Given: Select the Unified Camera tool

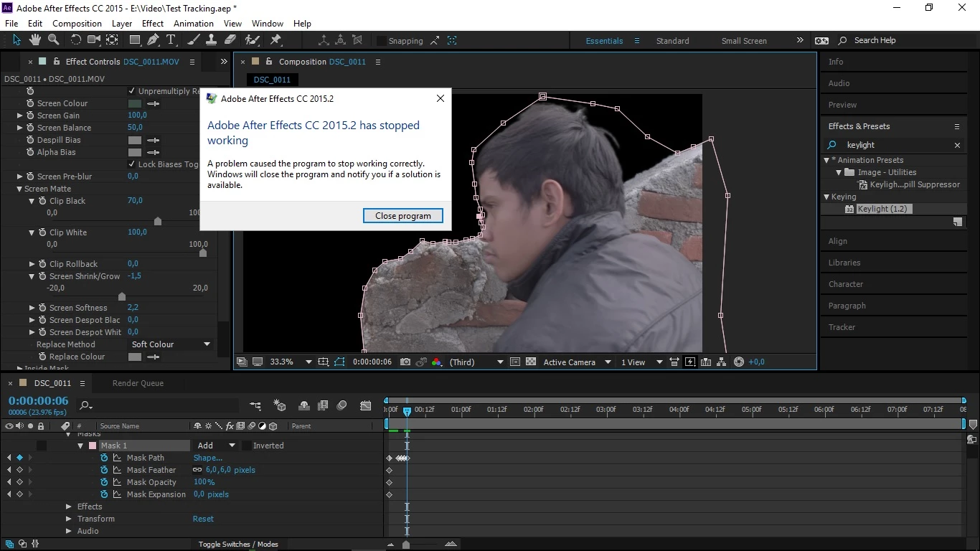Looking at the screenshot, I should click(x=94, y=40).
